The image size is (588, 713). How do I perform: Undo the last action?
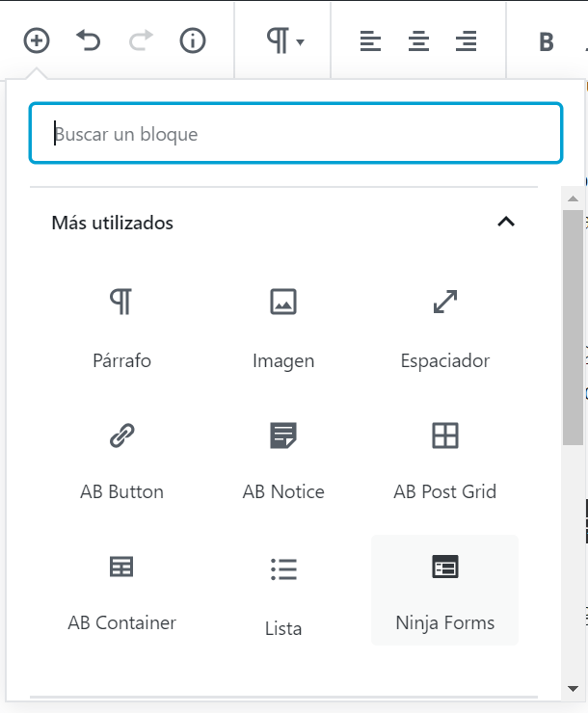[89, 41]
